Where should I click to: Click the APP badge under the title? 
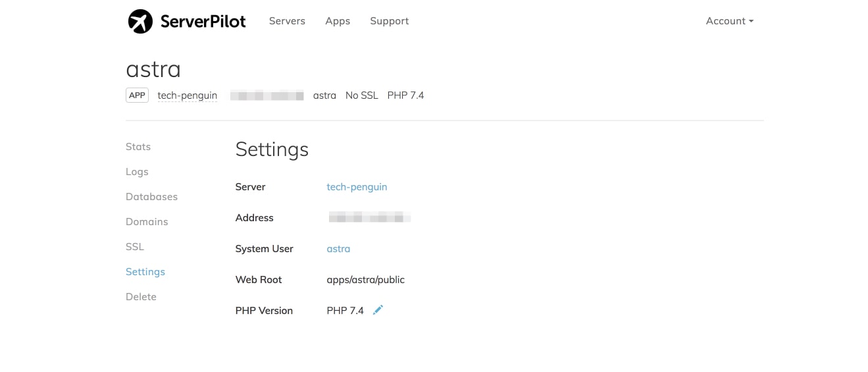tap(137, 95)
